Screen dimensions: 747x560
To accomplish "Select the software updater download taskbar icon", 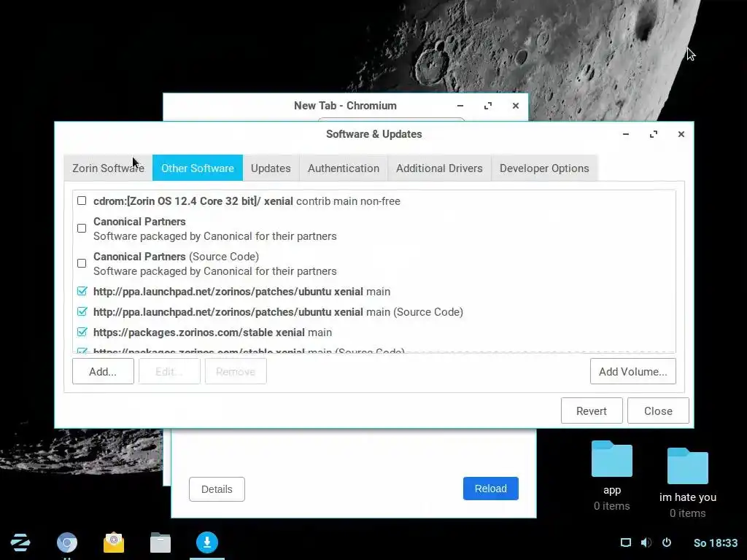I will pyautogui.click(x=206, y=542).
